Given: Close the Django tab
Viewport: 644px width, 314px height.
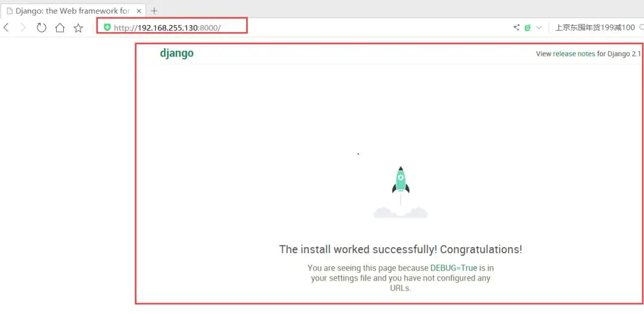Looking at the screenshot, I should [139, 11].
